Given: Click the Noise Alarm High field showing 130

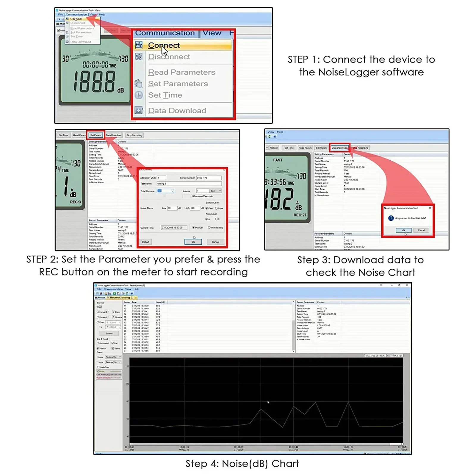Looking at the screenshot, I should click(x=195, y=208).
